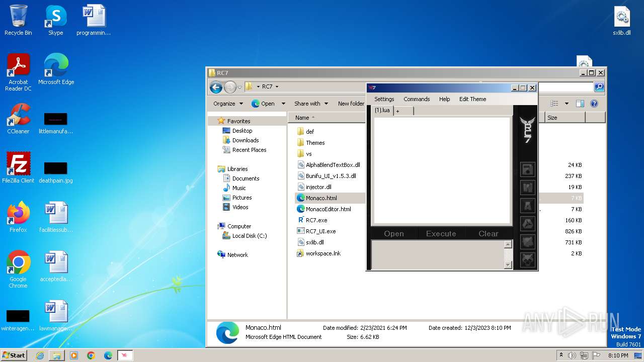Viewport: 644px width, 362px height.
Task: Click the W-shaped icon in RC7 sidebar
Action: (x=527, y=187)
